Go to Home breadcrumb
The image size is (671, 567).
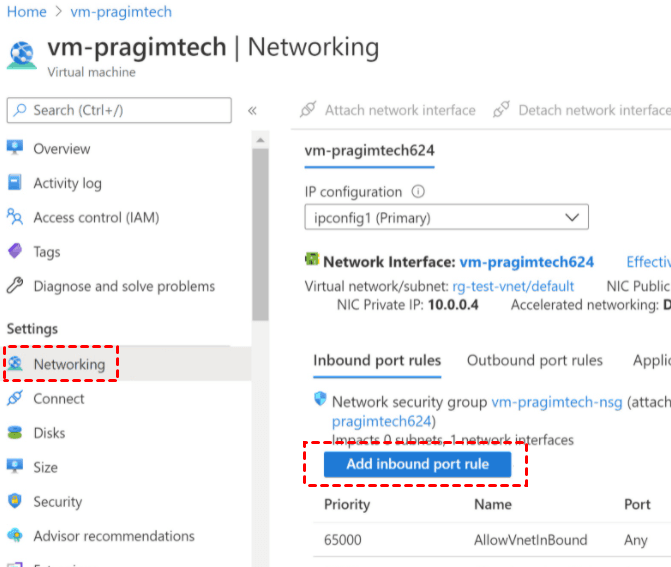click(27, 12)
